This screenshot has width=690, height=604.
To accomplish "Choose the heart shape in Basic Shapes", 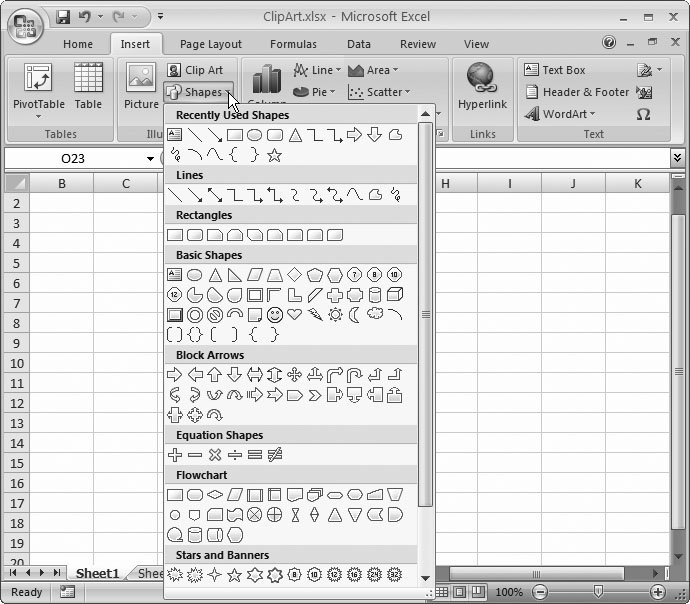I will pyautogui.click(x=294, y=315).
